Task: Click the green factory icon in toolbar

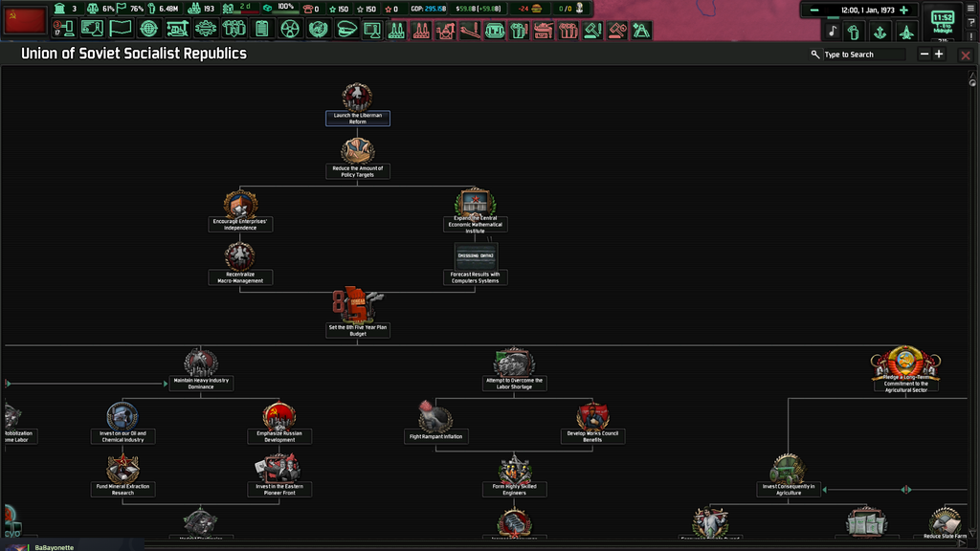Action: tap(396, 30)
